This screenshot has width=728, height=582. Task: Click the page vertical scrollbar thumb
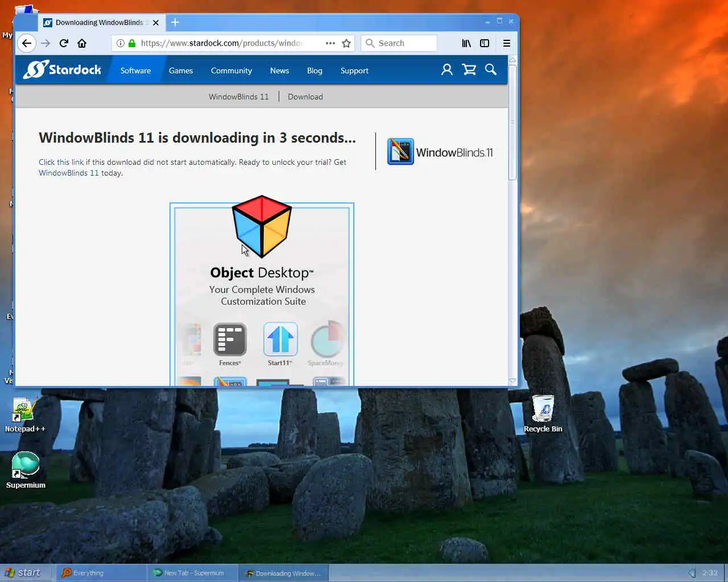(x=512, y=122)
